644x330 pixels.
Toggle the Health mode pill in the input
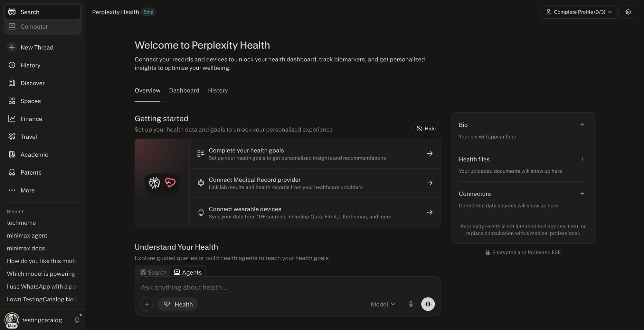point(177,304)
